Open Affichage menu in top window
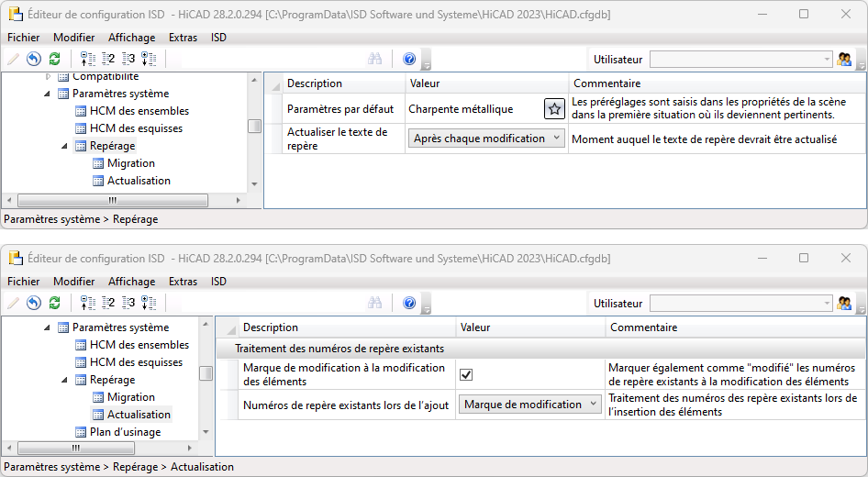The height and width of the screenshot is (477, 868). (132, 37)
